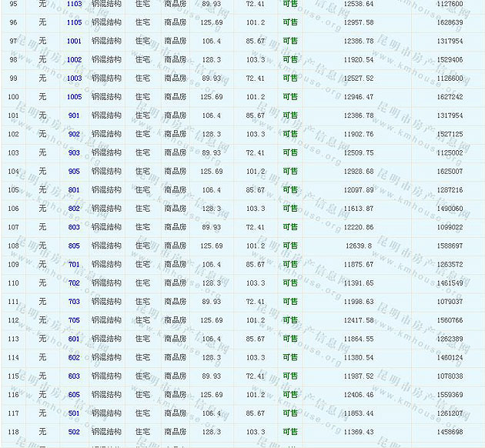Select room 701 link
The width and height of the screenshot is (485, 448).
click(74, 265)
